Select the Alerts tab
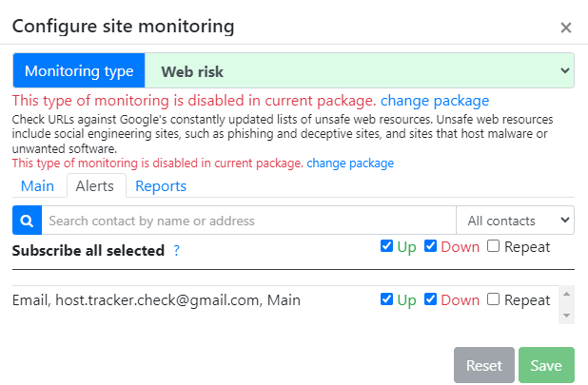588x385 pixels. click(95, 185)
